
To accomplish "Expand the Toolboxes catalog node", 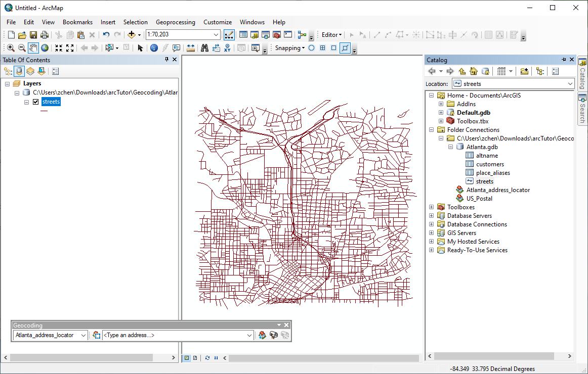I will [x=431, y=207].
